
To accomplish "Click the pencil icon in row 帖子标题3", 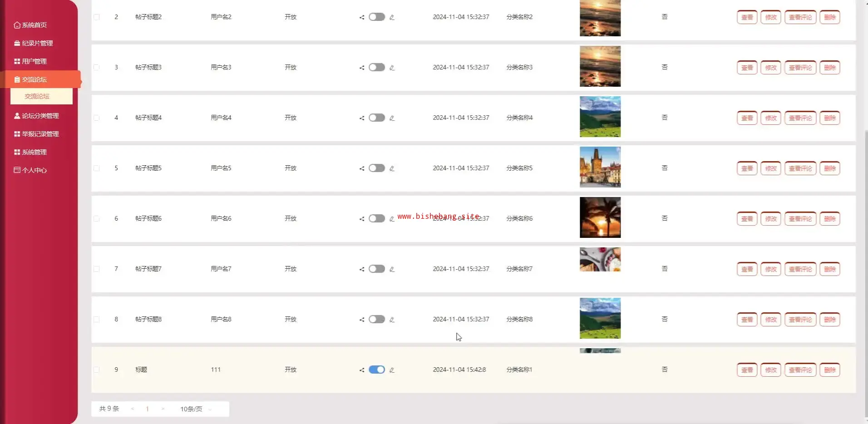I will pyautogui.click(x=392, y=68).
